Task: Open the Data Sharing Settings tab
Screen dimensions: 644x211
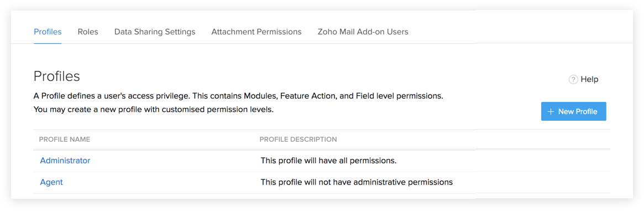Action: point(155,32)
